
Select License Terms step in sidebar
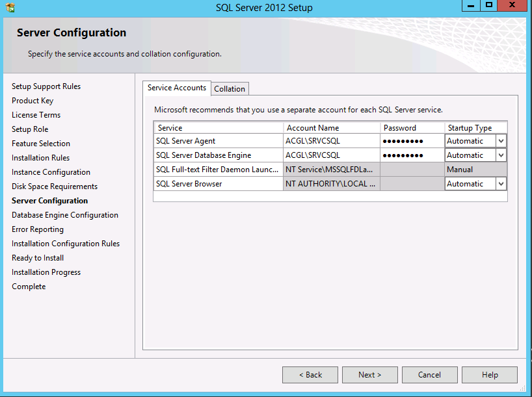[36, 115]
